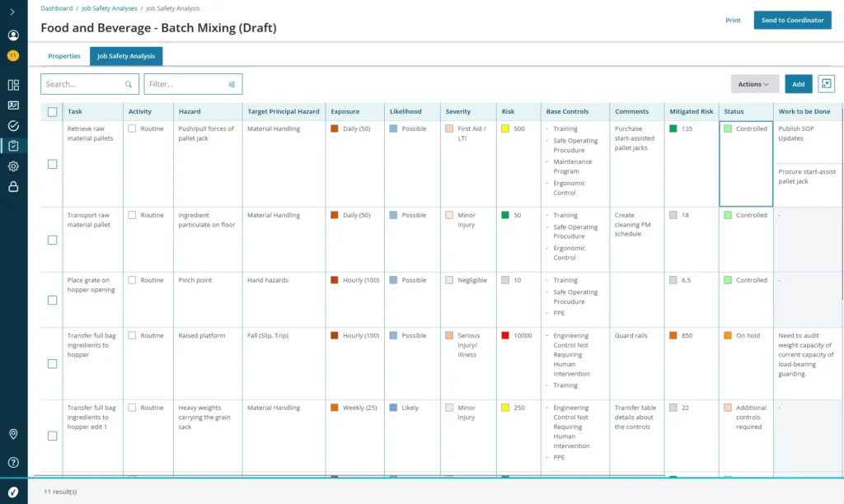Viewport: 844px width, 504px height.
Task: Click the padlock icon in sidebar
Action: click(13, 187)
